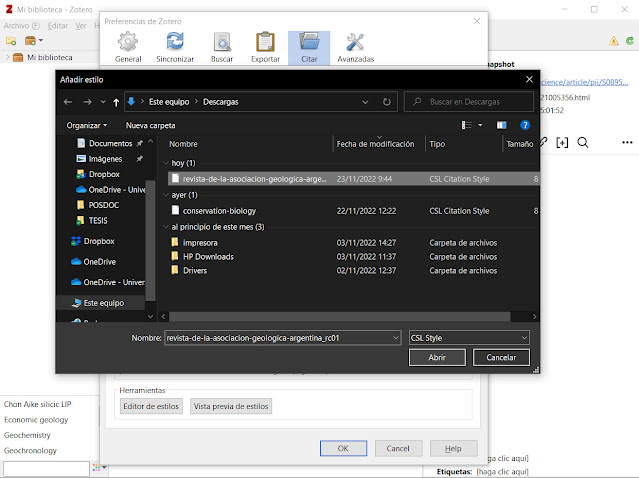Viewport: 639px width, 478px height.
Task: Click the Editor de estilos button
Action: coord(151,406)
